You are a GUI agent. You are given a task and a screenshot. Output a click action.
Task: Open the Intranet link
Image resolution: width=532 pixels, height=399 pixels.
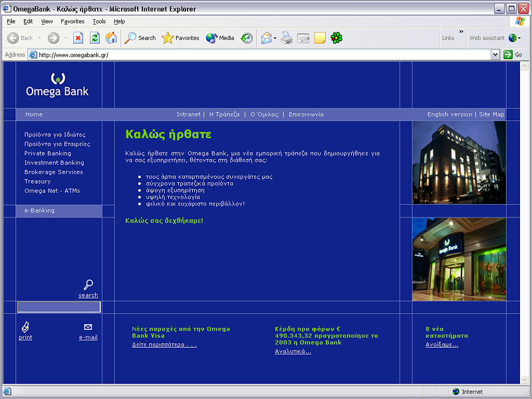189,114
